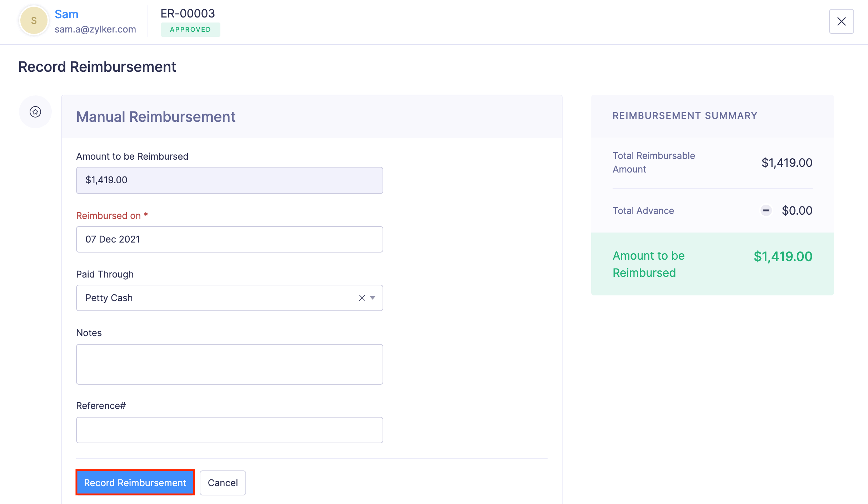Click the APPROVED status badge
The height and width of the screenshot is (504, 868).
(x=191, y=30)
